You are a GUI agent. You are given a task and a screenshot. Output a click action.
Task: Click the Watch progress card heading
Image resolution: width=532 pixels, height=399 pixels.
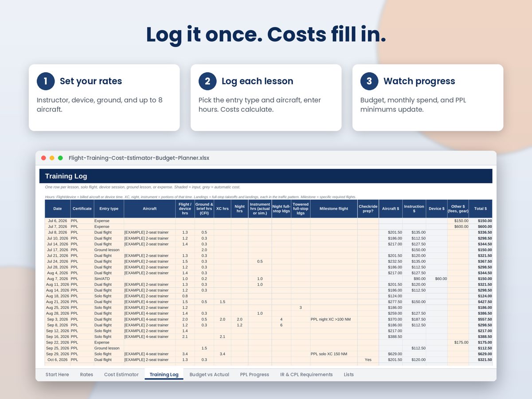tap(419, 81)
